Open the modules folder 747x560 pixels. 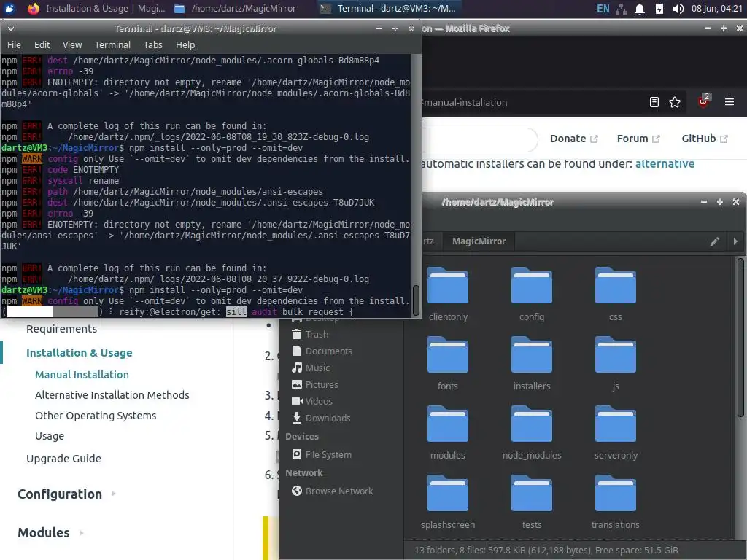pos(447,432)
